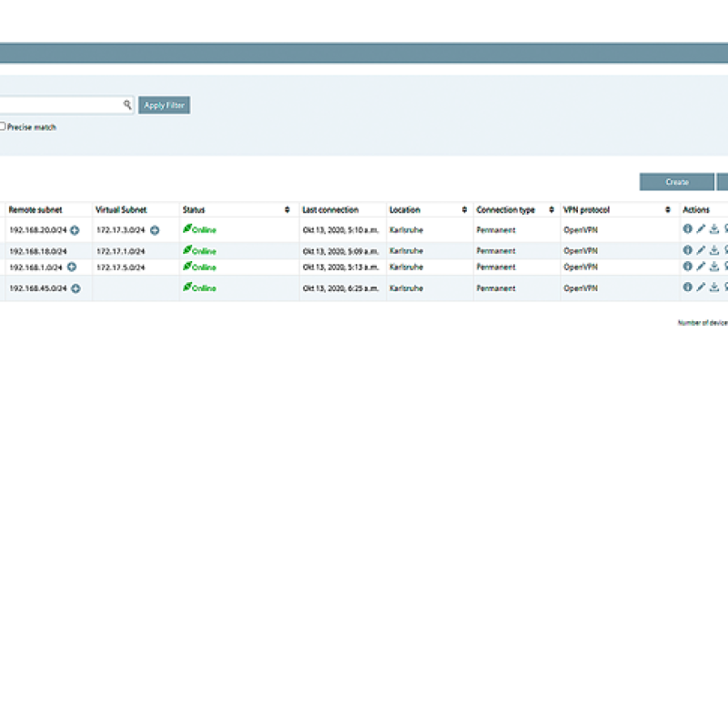Enable the Precise match checkbox

coord(3,126)
